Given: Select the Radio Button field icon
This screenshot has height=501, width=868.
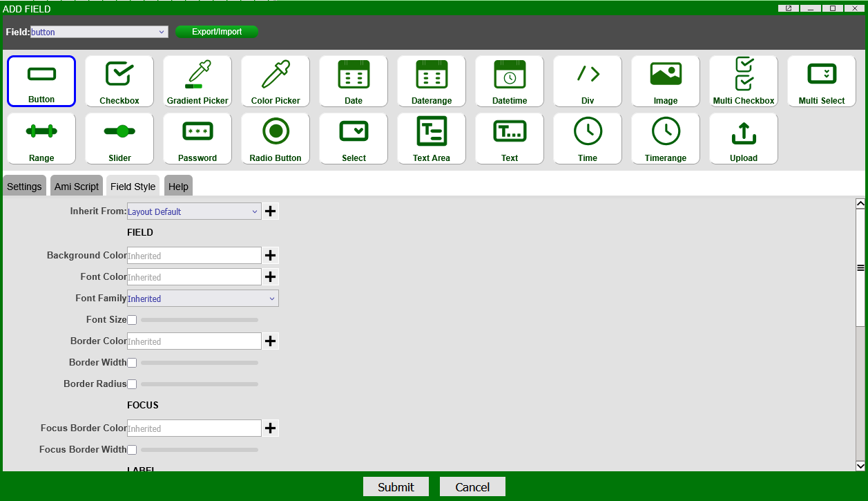Looking at the screenshot, I should 276,138.
